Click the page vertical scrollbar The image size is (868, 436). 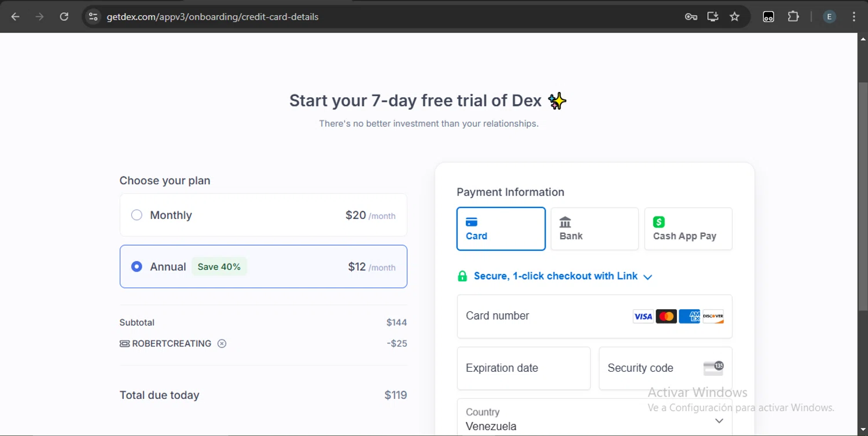point(862,198)
